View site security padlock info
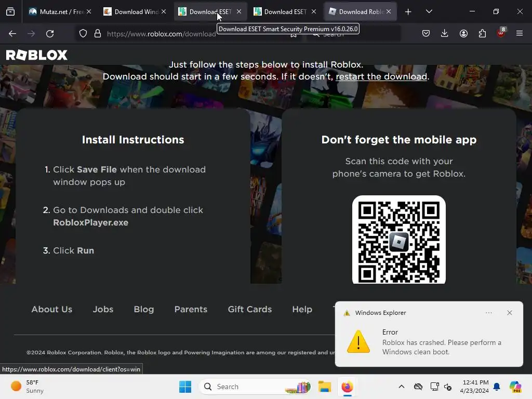 pyautogui.click(x=98, y=34)
